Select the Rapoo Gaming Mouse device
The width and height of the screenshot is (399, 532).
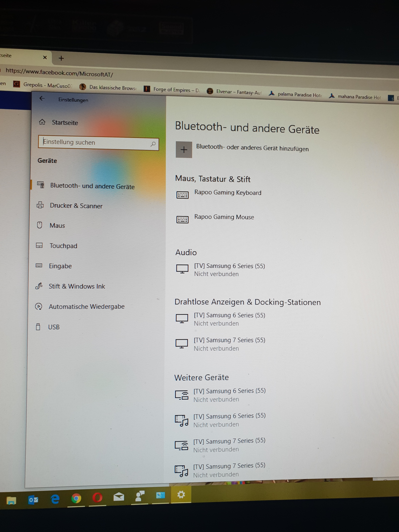pos(224,217)
